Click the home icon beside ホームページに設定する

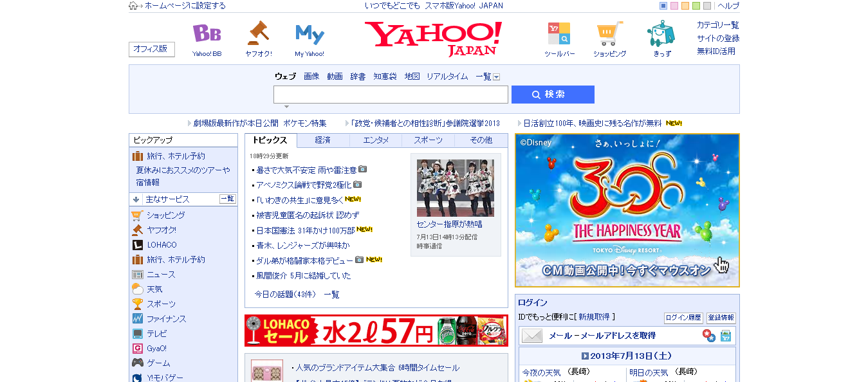(134, 6)
